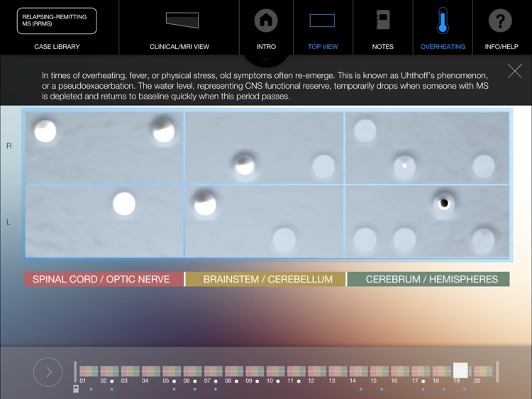
Task: Click the Clinical/MRI View perspective icon
Action: click(182, 20)
